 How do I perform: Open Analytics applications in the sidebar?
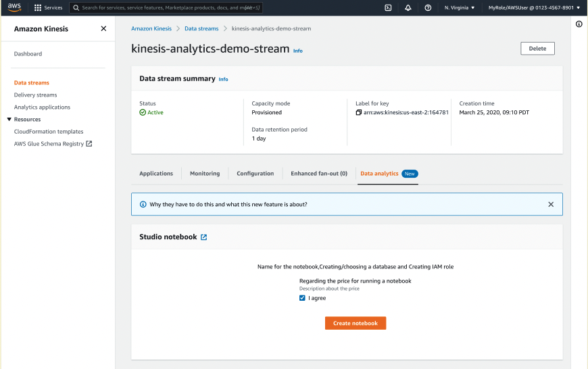click(x=42, y=107)
